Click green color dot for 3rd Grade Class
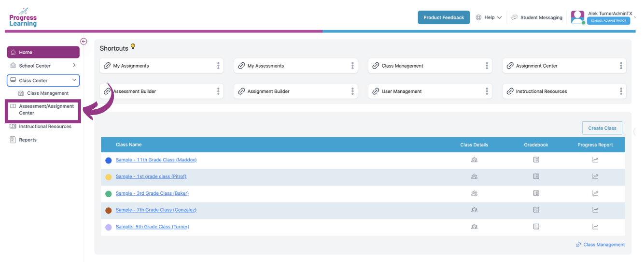 point(108,194)
